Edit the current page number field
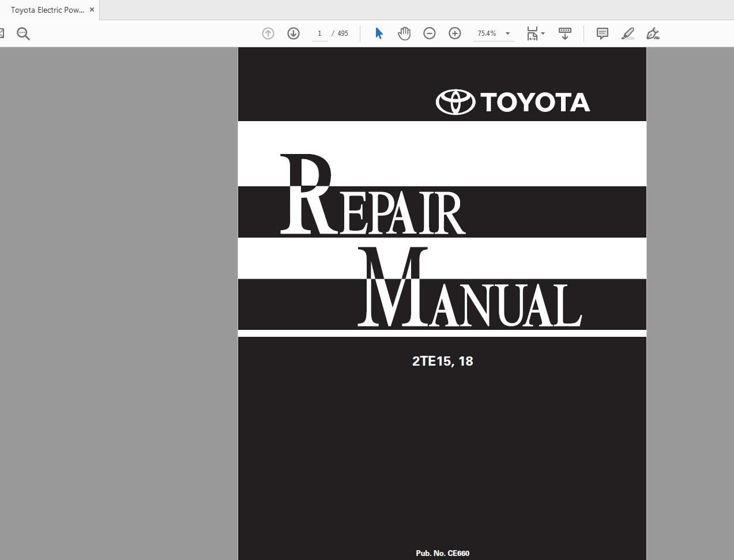Image resolution: width=734 pixels, height=560 pixels. click(319, 33)
